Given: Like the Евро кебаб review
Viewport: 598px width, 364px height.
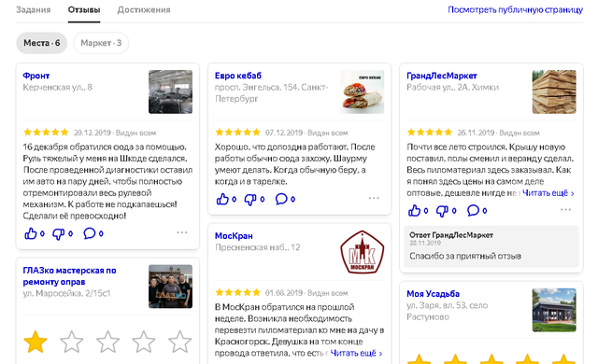Looking at the screenshot, I should coord(222,199).
